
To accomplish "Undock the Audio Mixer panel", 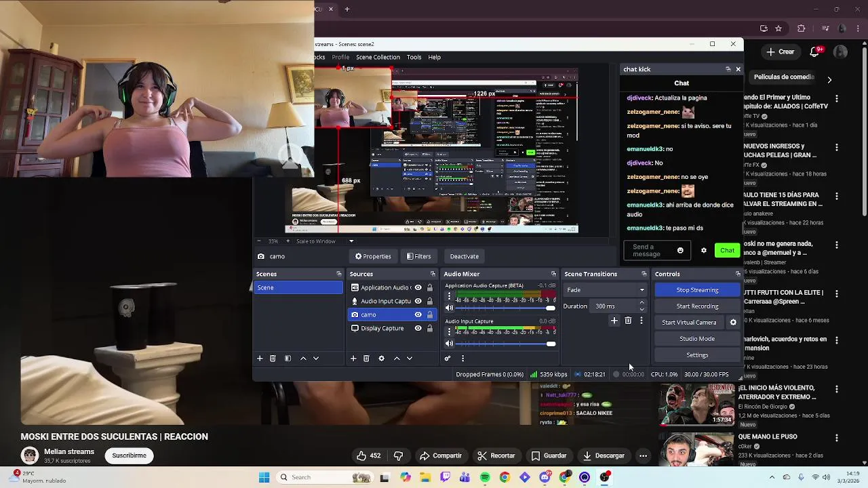I will point(553,274).
